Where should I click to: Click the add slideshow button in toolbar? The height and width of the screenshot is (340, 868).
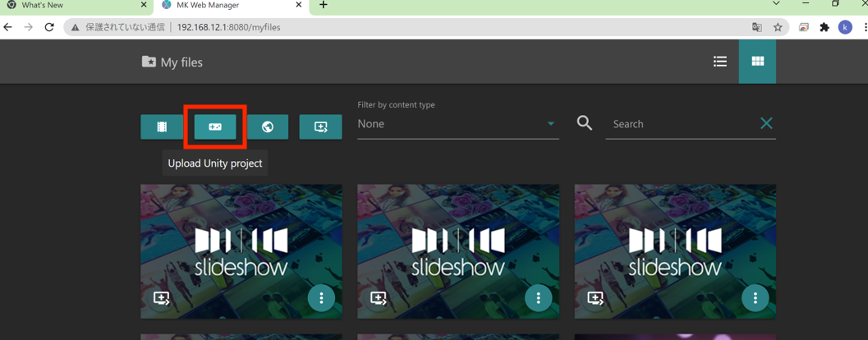point(320,127)
